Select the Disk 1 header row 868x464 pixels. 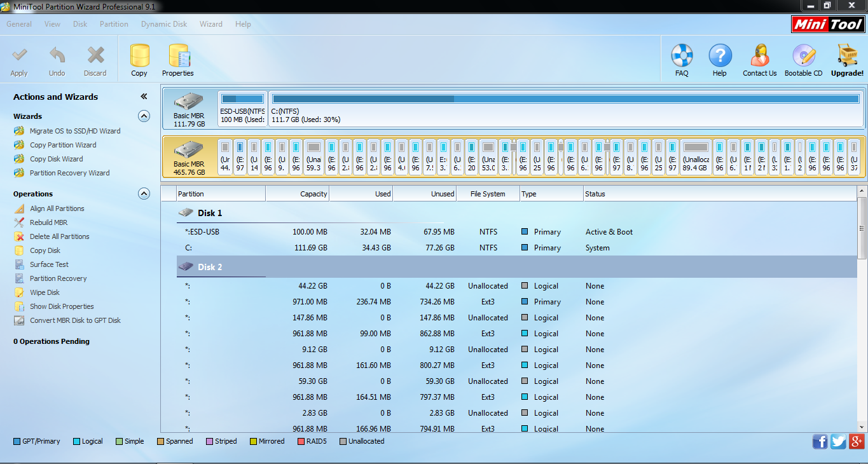[516, 213]
